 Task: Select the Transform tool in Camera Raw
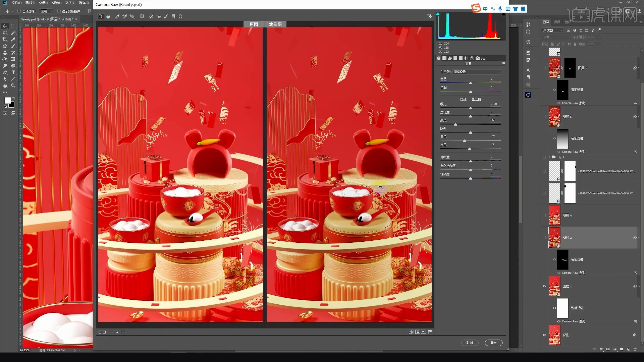(142, 16)
